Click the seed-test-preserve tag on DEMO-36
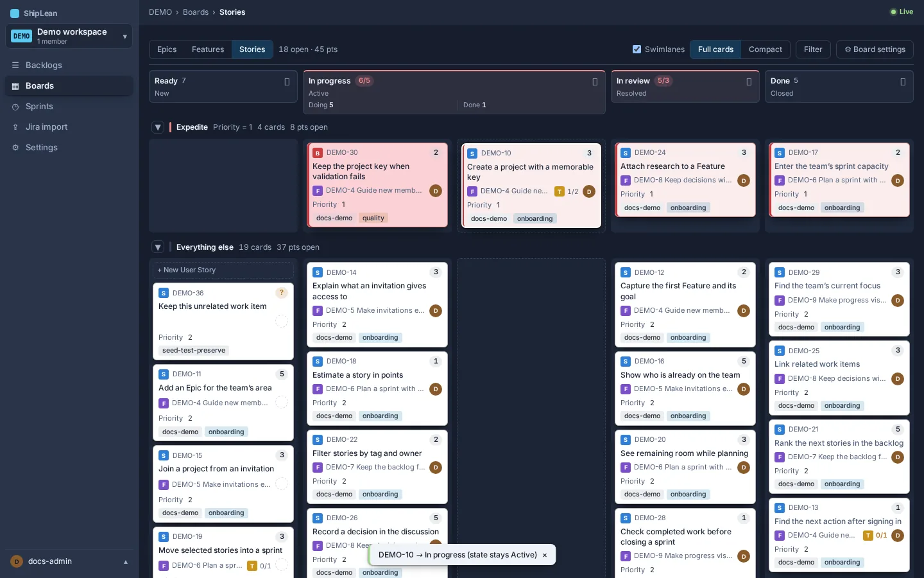 click(x=194, y=351)
